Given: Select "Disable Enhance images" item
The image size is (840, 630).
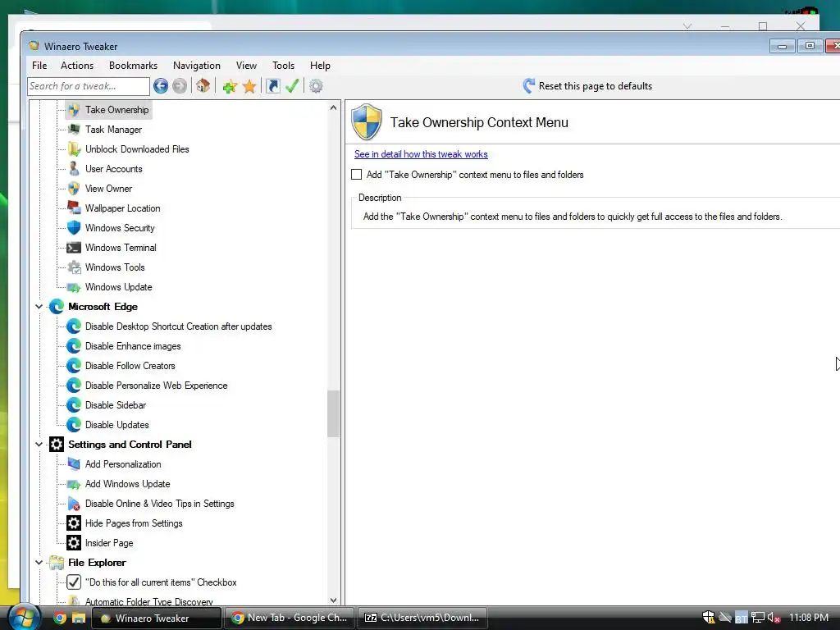Looking at the screenshot, I should tap(133, 346).
